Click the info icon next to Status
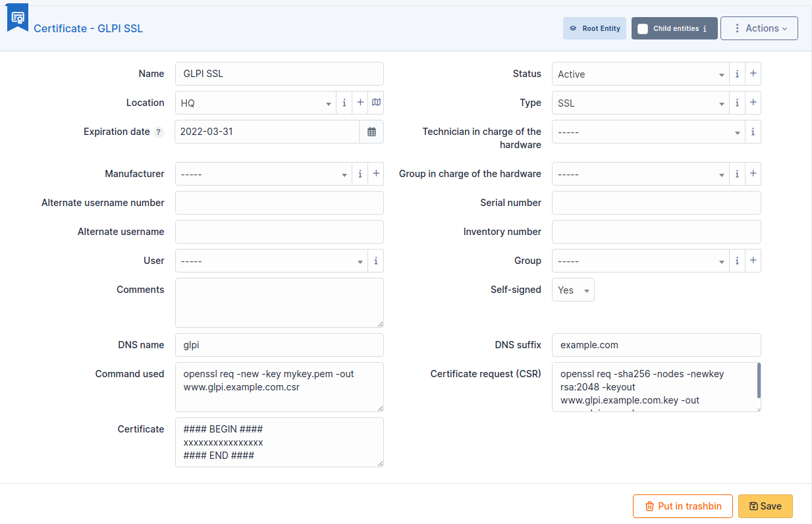The width and height of the screenshot is (812, 524). 737,74
